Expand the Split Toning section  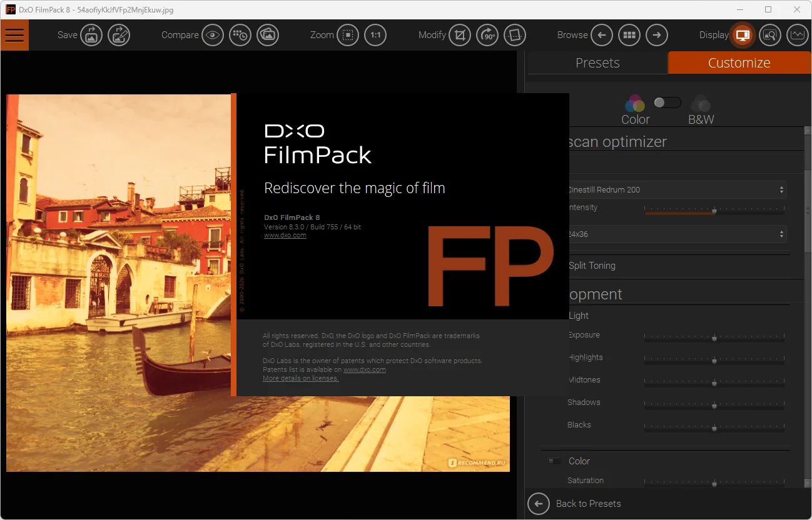pos(592,266)
